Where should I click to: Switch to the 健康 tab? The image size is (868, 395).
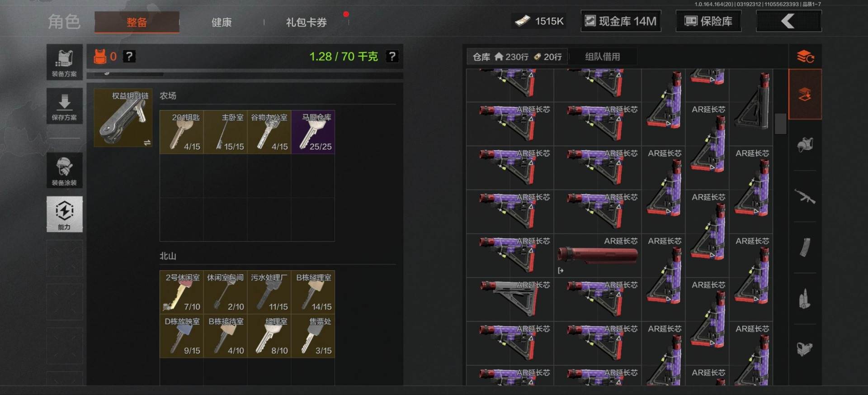222,22
